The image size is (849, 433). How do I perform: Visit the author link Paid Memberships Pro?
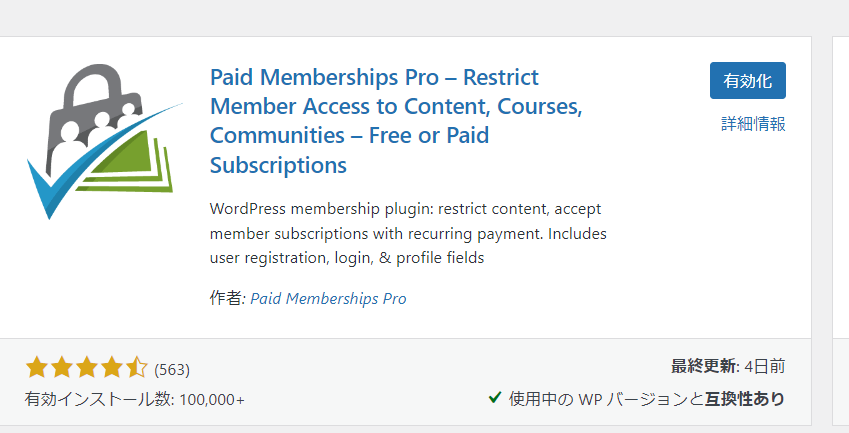pyautogui.click(x=328, y=298)
